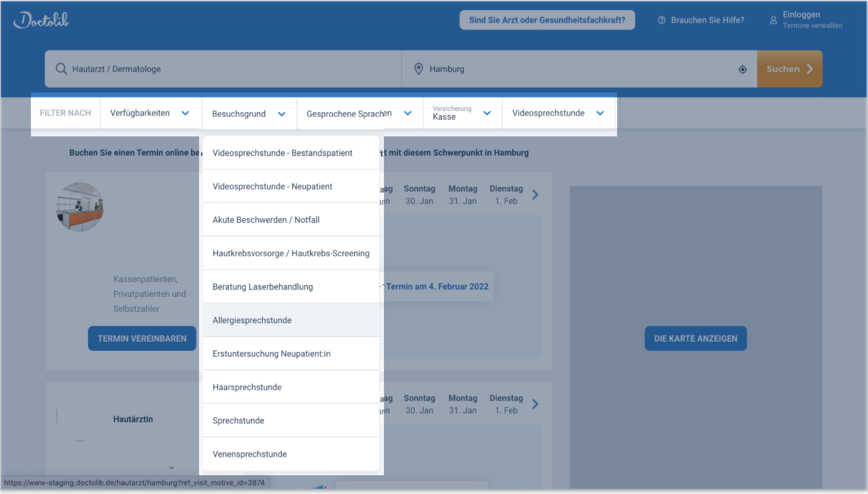Pick Akute Beschwerden / Notfall
This screenshot has width=868, height=494.
click(266, 220)
